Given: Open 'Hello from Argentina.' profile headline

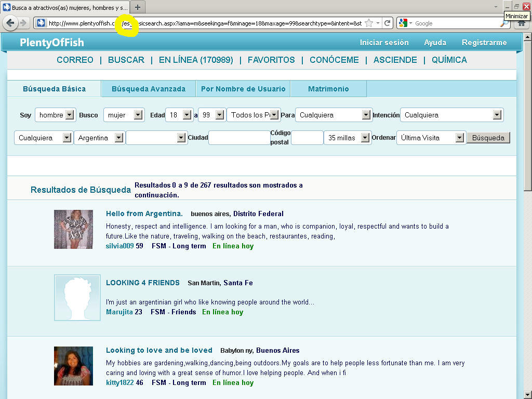Looking at the screenshot, I should pos(144,214).
